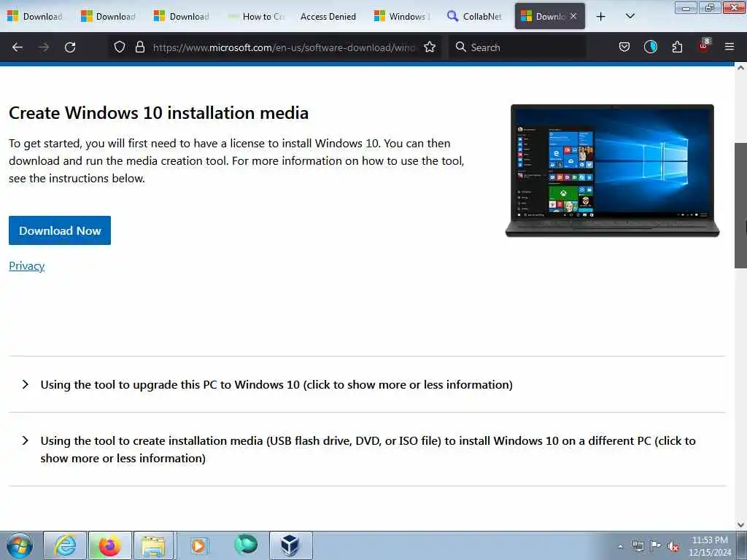Switch to the How to Cr tab

click(256, 17)
